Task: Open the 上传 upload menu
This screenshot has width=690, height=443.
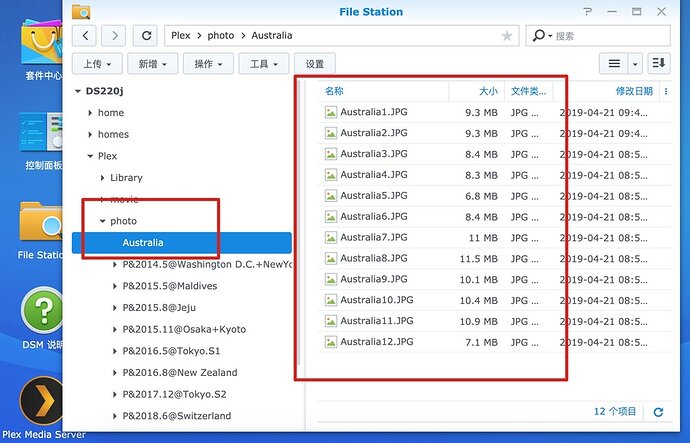Action: click(97, 64)
